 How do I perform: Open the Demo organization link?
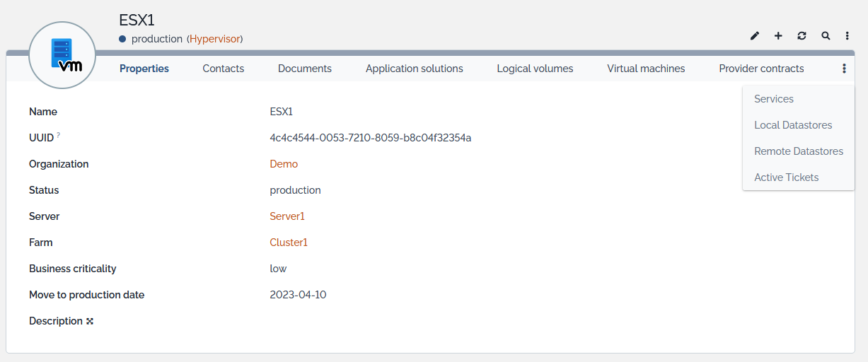pyautogui.click(x=284, y=164)
